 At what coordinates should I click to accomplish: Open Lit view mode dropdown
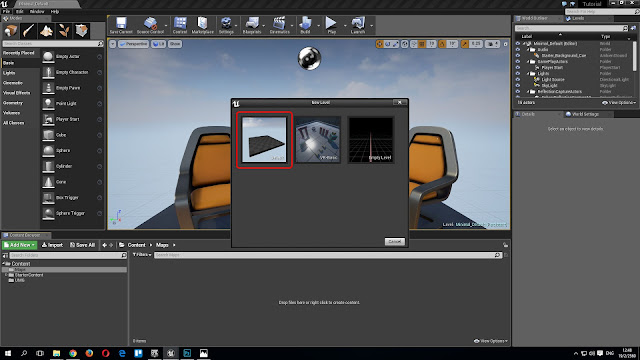click(x=158, y=44)
